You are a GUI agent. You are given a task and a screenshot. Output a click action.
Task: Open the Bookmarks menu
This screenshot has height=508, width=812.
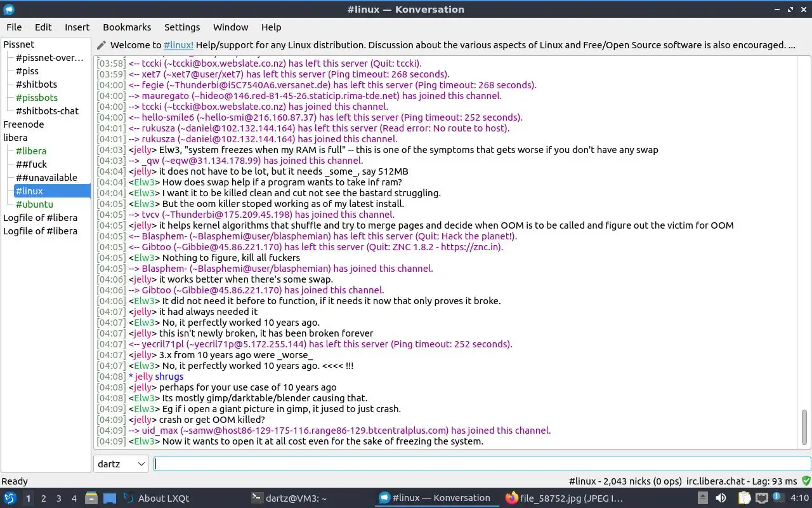coord(127,27)
